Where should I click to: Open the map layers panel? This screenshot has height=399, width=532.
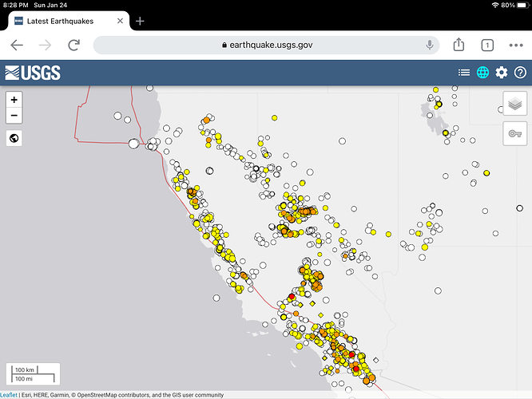(x=514, y=104)
